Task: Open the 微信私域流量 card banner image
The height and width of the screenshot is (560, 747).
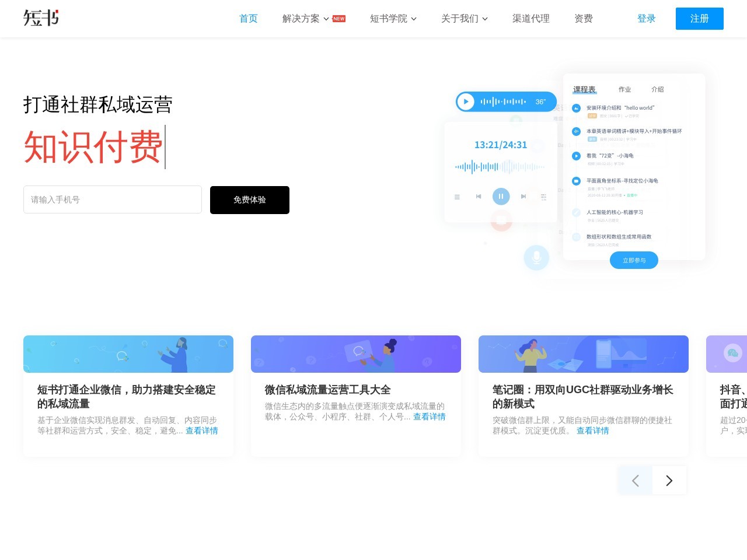Action: coord(356,354)
